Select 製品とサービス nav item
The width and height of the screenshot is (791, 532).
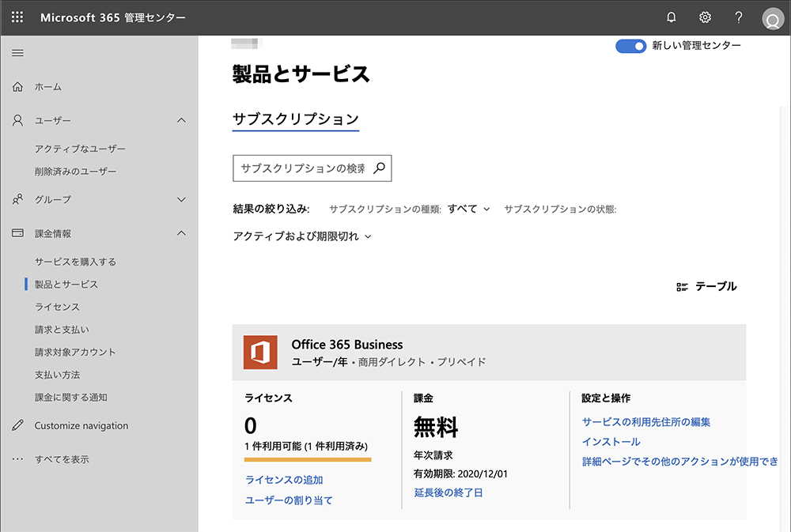coord(66,285)
